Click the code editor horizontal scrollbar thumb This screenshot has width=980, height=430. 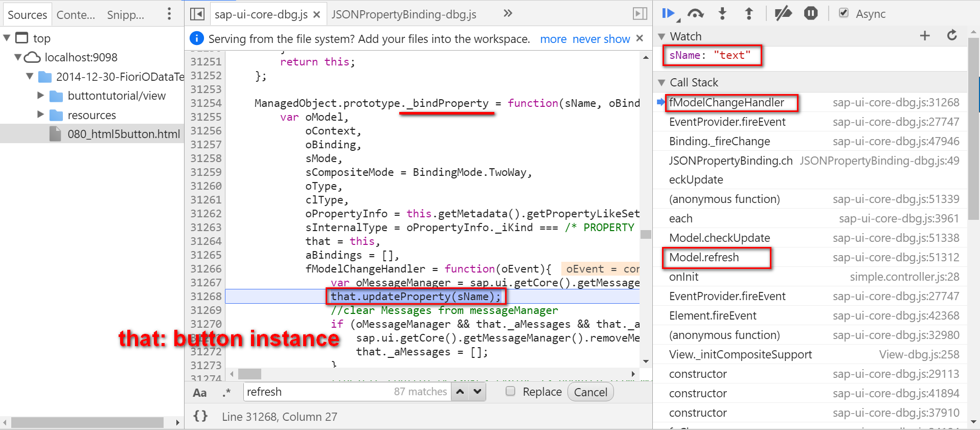click(249, 374)
